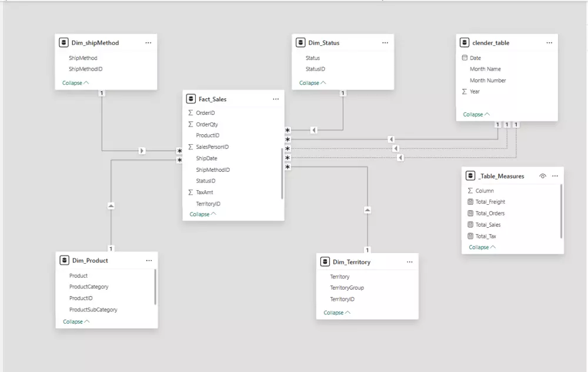Click the sigma icon beside Year
This screenshot has height=372, width=588.
(x=464, y=91)
